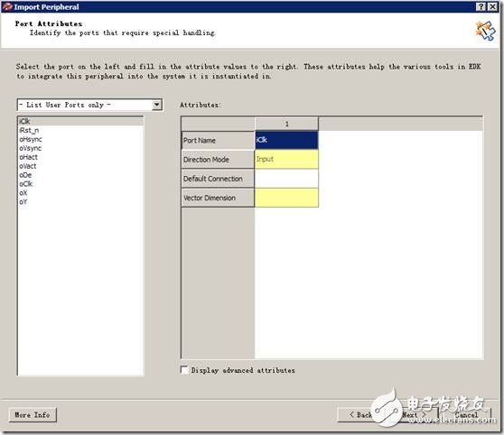This screenshot has height=435, width=504.
Task: Select oDe port from the list
Action: 80,175
